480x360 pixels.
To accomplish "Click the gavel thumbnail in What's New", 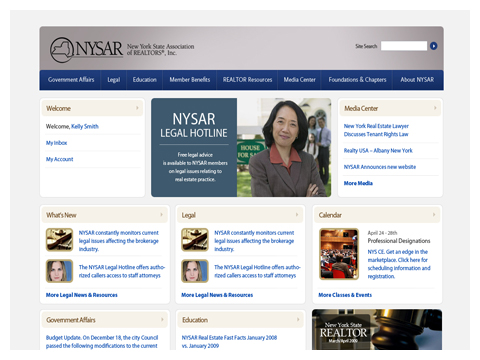I will coord(59,240).
